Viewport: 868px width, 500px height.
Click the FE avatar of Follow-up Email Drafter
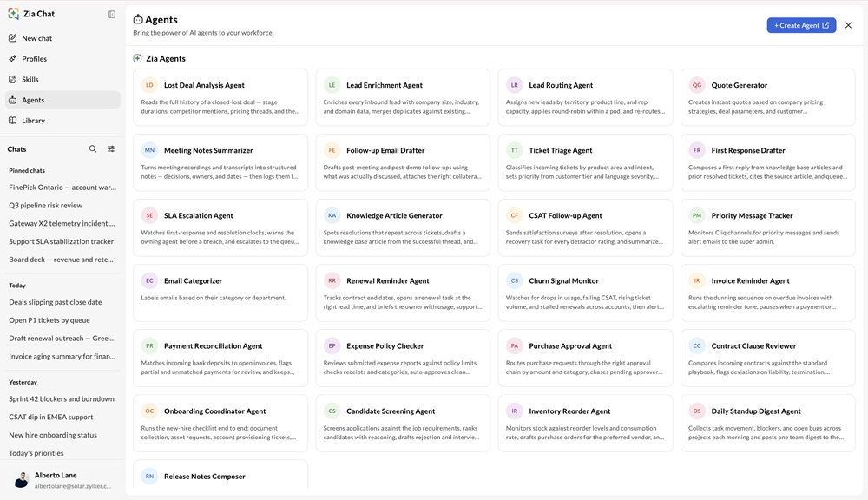coord(332,150)
